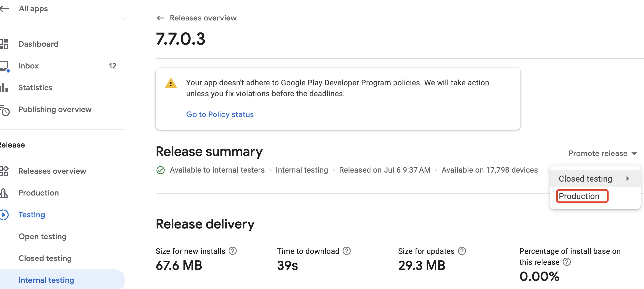644x289 pixels.
Task: Click the Statistics bar chart icon
Action: tap(4, 88)
